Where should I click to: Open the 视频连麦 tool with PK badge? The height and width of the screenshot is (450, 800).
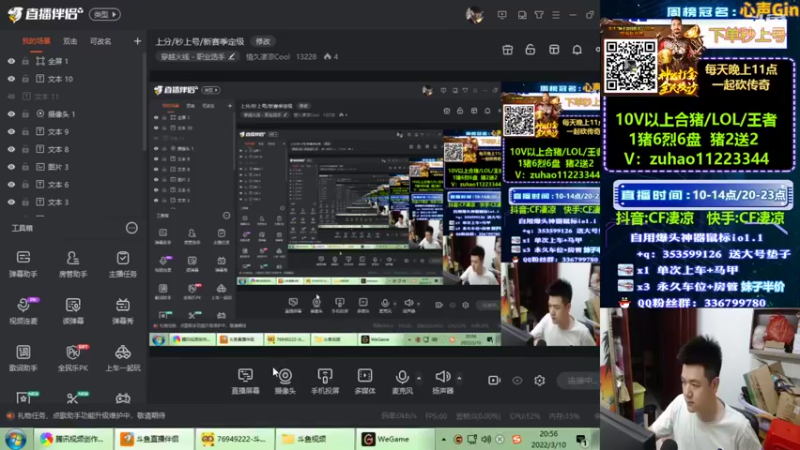[x=23, y=311]
